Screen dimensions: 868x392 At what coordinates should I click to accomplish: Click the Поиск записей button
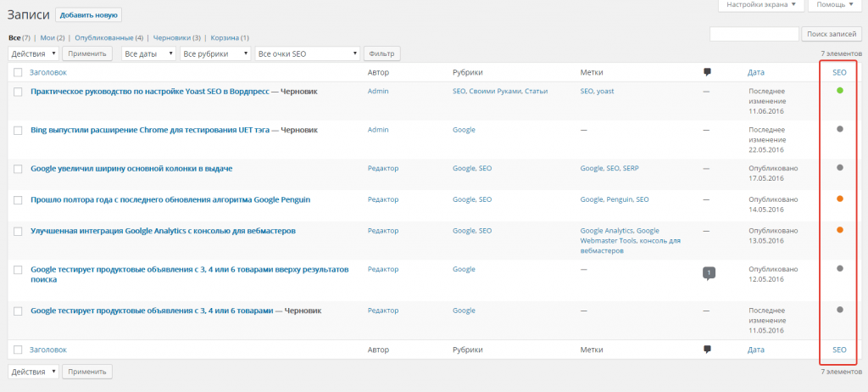pos(832,34)
